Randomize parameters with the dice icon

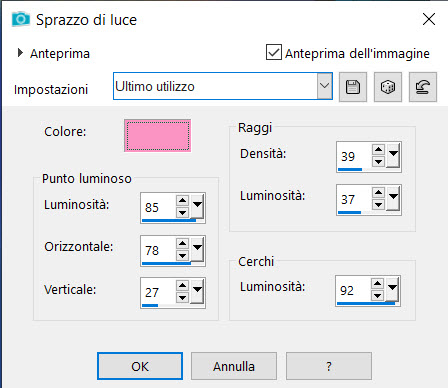pyautogui.click(x=388, y=87)
